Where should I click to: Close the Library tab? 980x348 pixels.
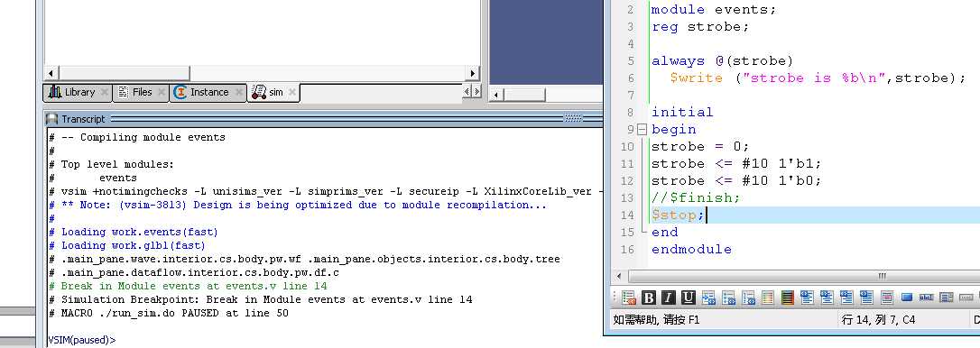tap(105, 93)
